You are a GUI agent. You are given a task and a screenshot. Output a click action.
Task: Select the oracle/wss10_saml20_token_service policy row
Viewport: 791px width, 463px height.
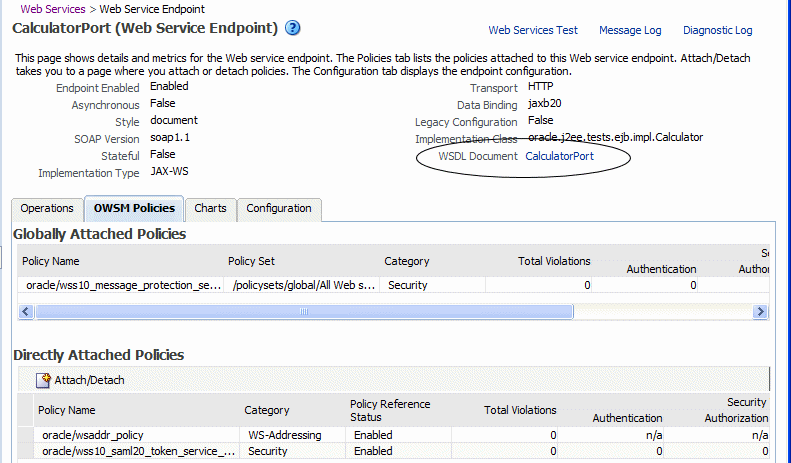coord(138,451)
